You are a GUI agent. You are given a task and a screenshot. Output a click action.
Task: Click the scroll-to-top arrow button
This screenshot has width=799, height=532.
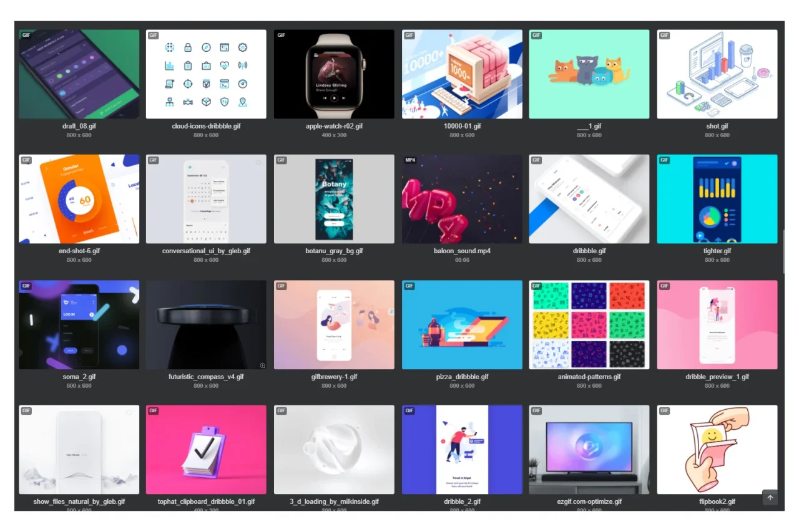point(770,498)
